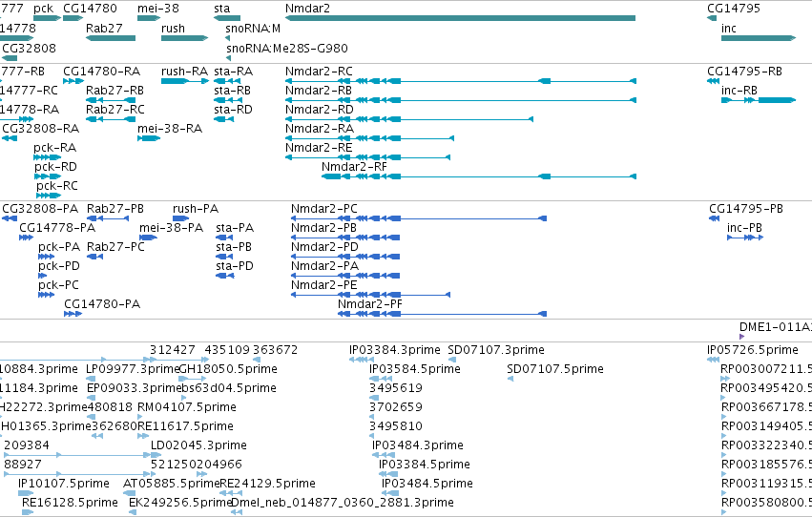This screenshot has width=812, height=517.
Task: Click the IP10107.5prime EST label
Action: coord(64,484)
